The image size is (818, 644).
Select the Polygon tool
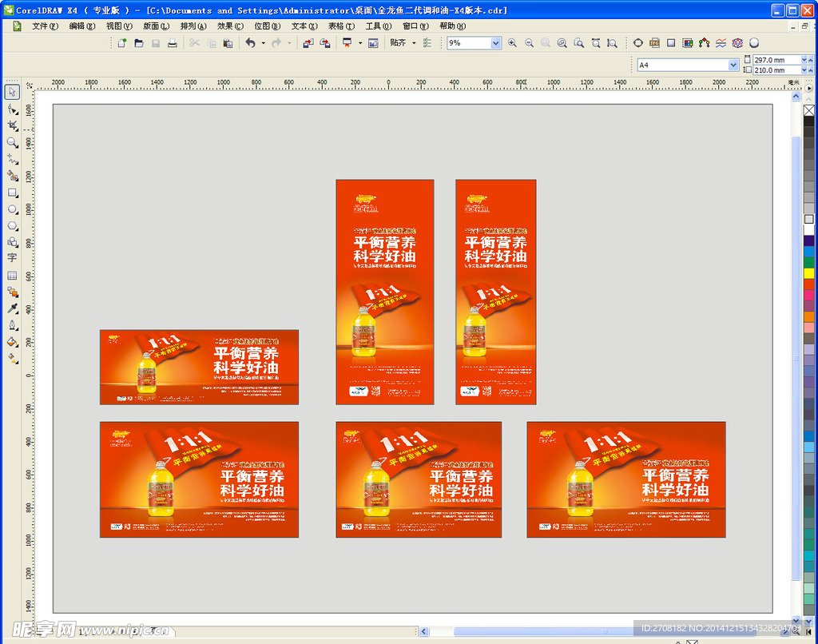[12, 226]
